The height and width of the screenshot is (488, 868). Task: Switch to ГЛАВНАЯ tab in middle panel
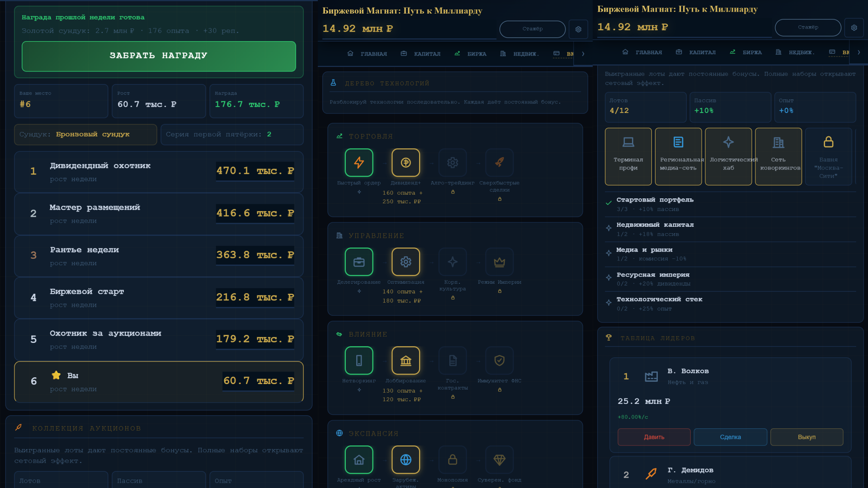point(367,54)
